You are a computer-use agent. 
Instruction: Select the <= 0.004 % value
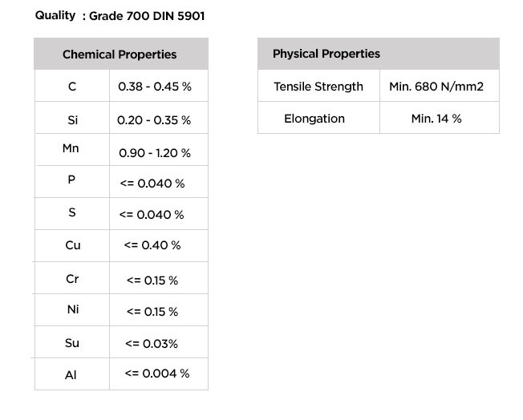(x=157, y=374)
